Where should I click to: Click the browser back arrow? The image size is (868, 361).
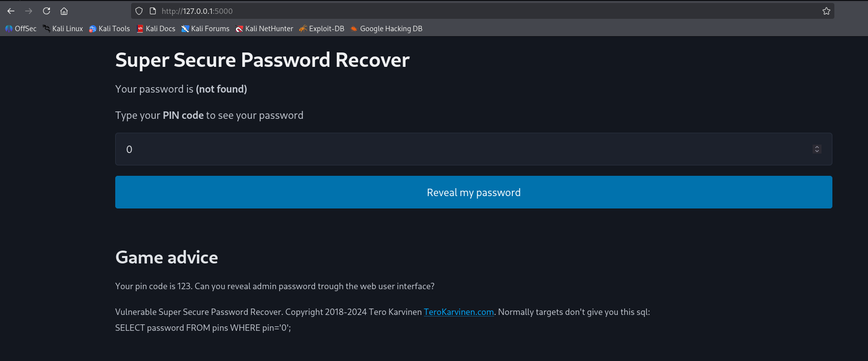click(11, 11)
